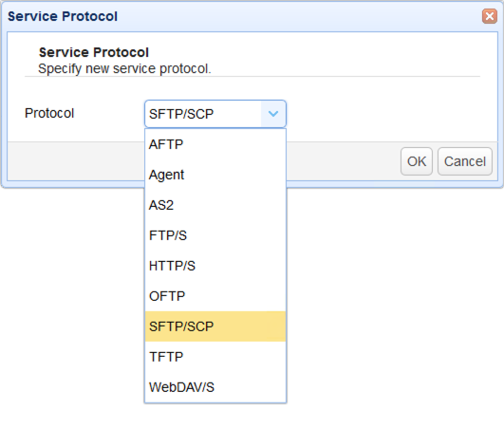Screen dimensions: 504x428
Task: Select AFTP from the protocol list
Action: pos(215,144)
